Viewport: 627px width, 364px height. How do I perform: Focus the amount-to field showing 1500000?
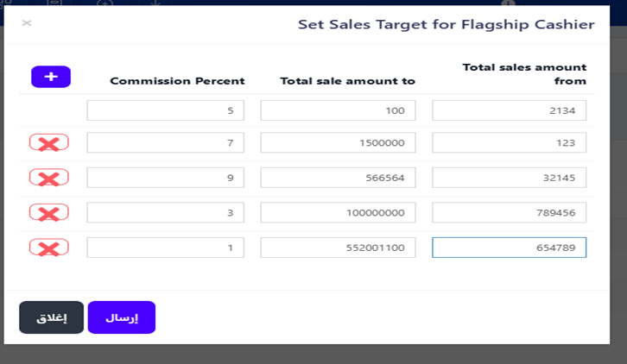(338, 142)
